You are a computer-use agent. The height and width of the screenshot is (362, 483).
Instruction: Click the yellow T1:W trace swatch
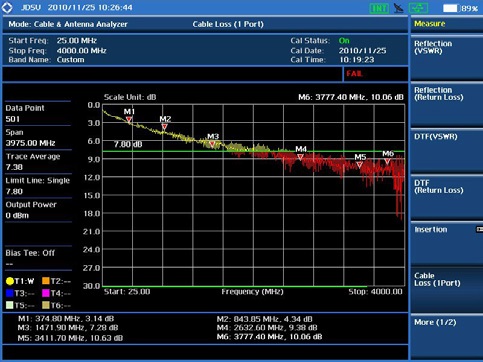(10, 281)
